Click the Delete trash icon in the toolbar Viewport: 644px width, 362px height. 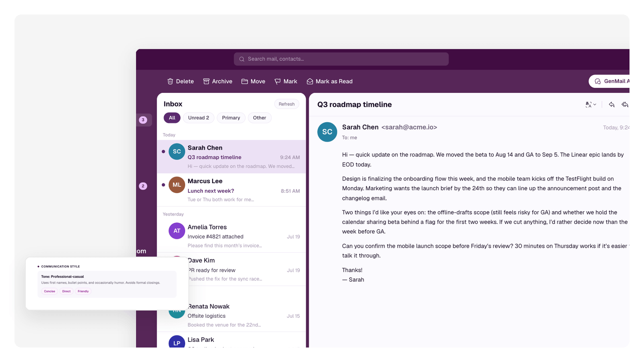(170, 81)
